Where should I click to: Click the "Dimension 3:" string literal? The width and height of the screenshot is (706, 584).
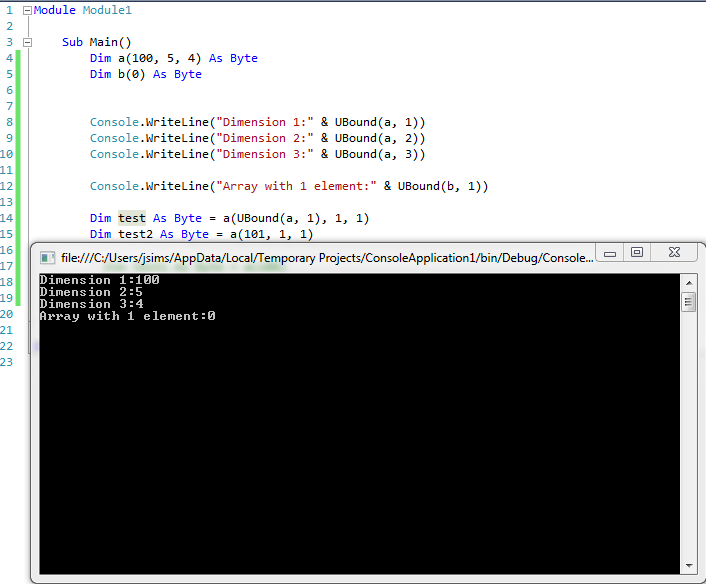point(265,154)
